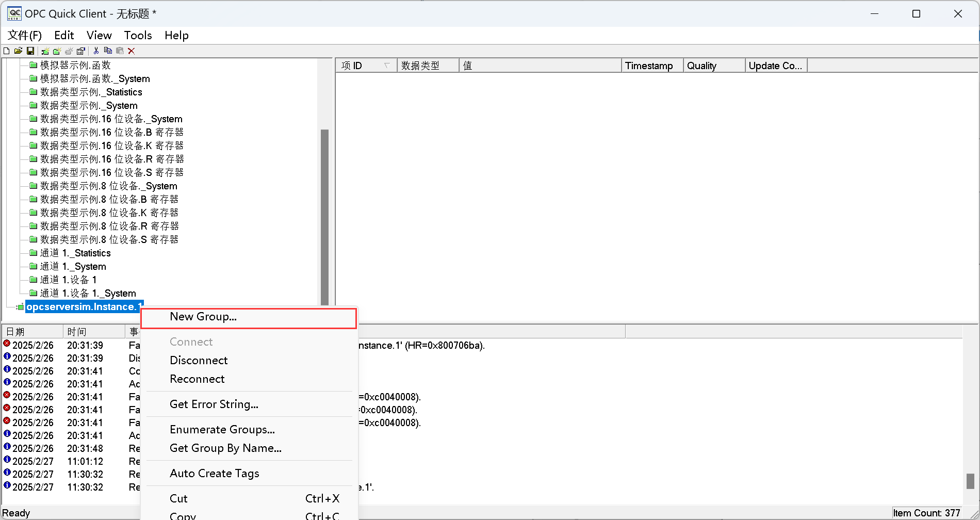Click the New document toolbar icon

click(6, 51)
